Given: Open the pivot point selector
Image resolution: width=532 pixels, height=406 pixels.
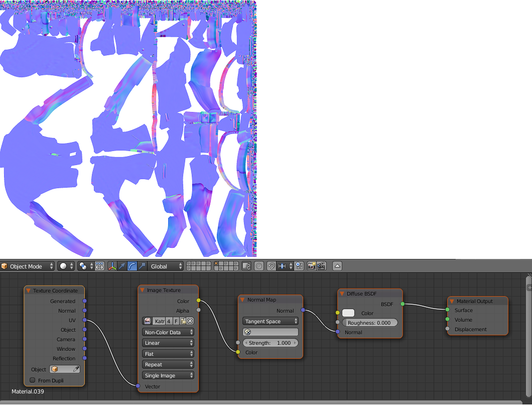Looking at the screenshot, I should pyautogui.click(x=86, y=266).
